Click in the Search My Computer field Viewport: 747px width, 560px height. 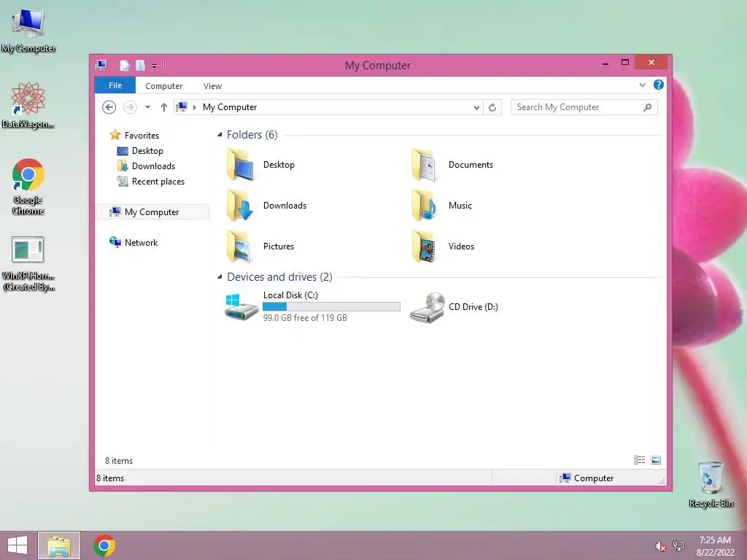pos(584,107)
